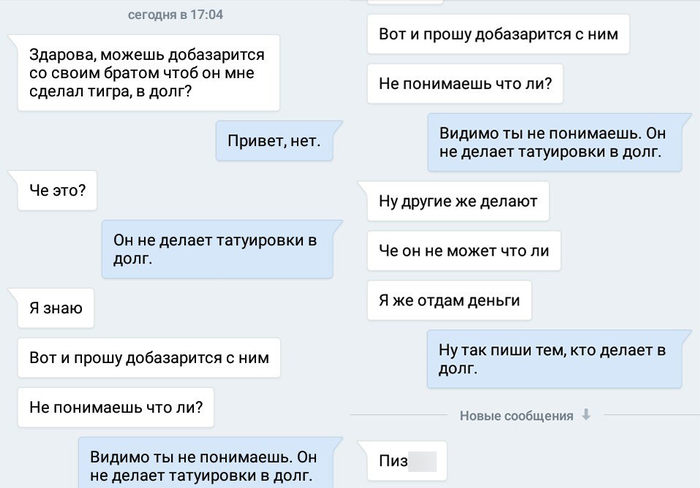
Task: Click Не понимаешь что ли? directly above Ну другие же делают reply
Action: [465, 84]
